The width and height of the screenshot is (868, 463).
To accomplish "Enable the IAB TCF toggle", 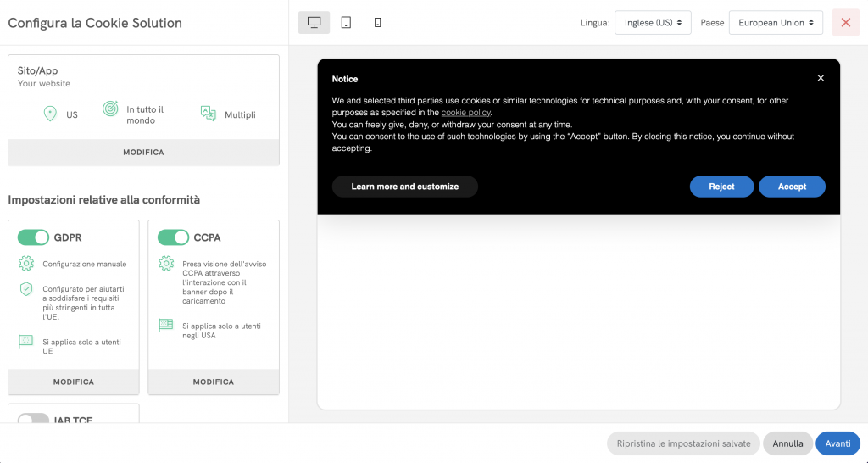I will (34, 419).
